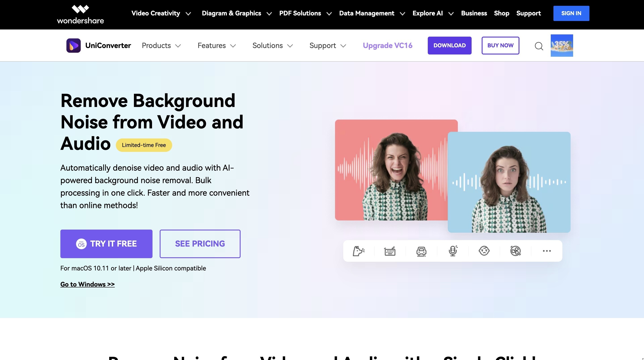The height and width of the screenshot is (360, 644).
Task: Expand the Data Management chevron
Action: pyautogui.click(x=402, y=14)
